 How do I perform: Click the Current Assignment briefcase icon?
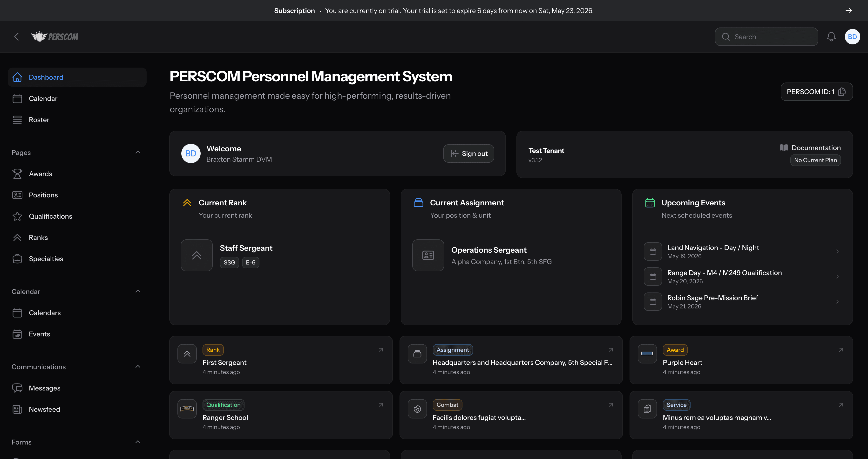(x=419, y=203)
